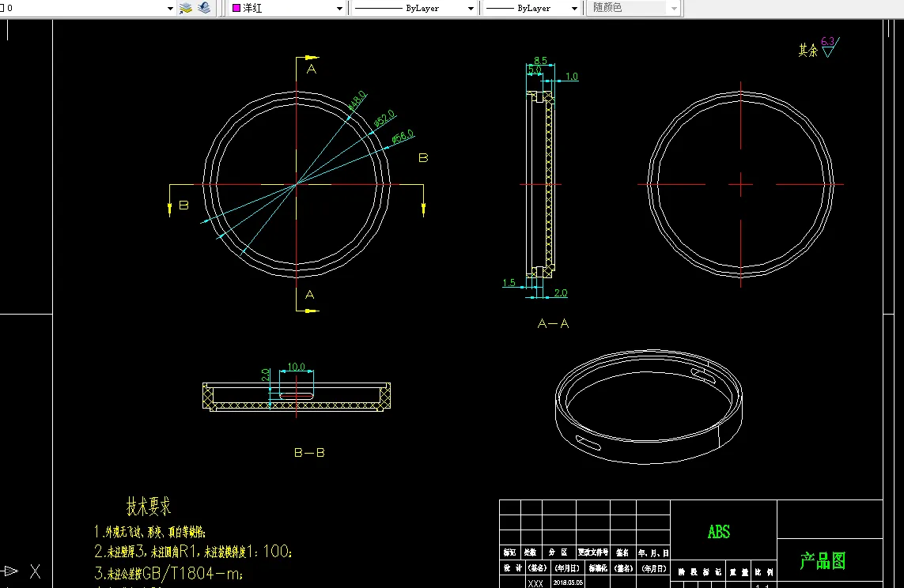904x588 pixels.
Task: Click the 技术要求 heading text
Action: [x=149, y=506]
